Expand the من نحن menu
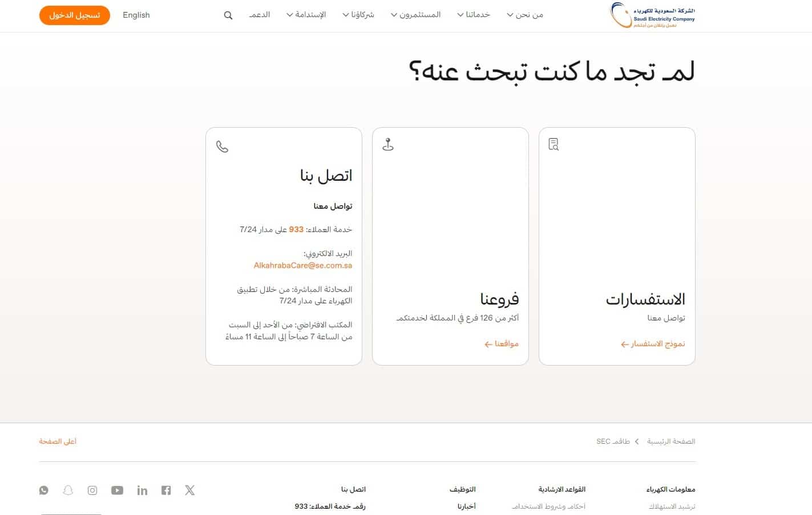The image size is (812, 515). pos(525,15)
